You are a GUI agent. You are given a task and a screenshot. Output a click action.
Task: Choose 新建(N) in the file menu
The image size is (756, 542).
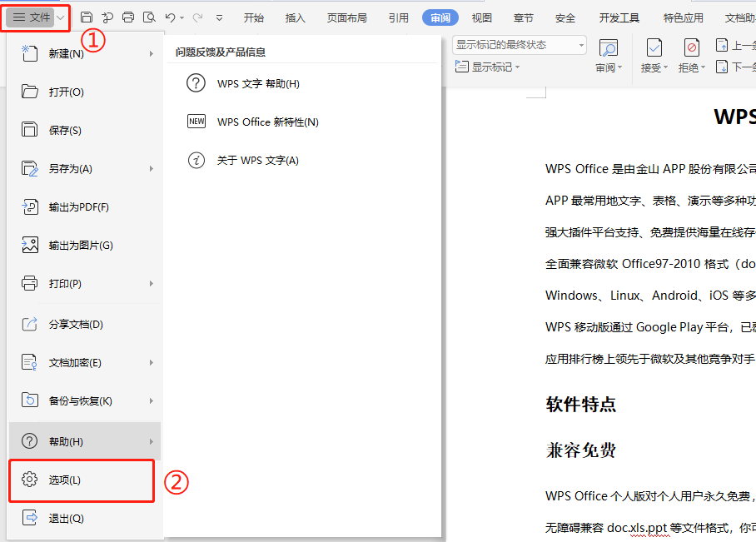coord(86,53)
